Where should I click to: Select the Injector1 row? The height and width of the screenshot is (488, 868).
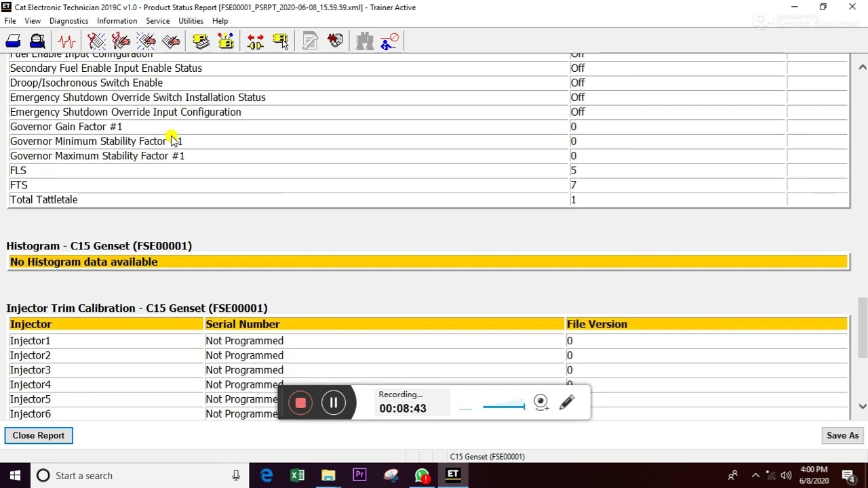(428, 341)
